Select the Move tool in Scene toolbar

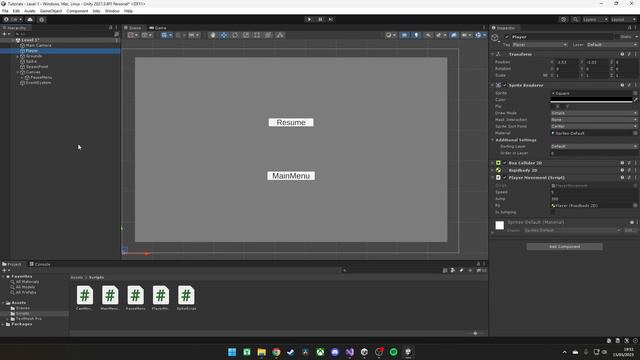pos(224,35)
